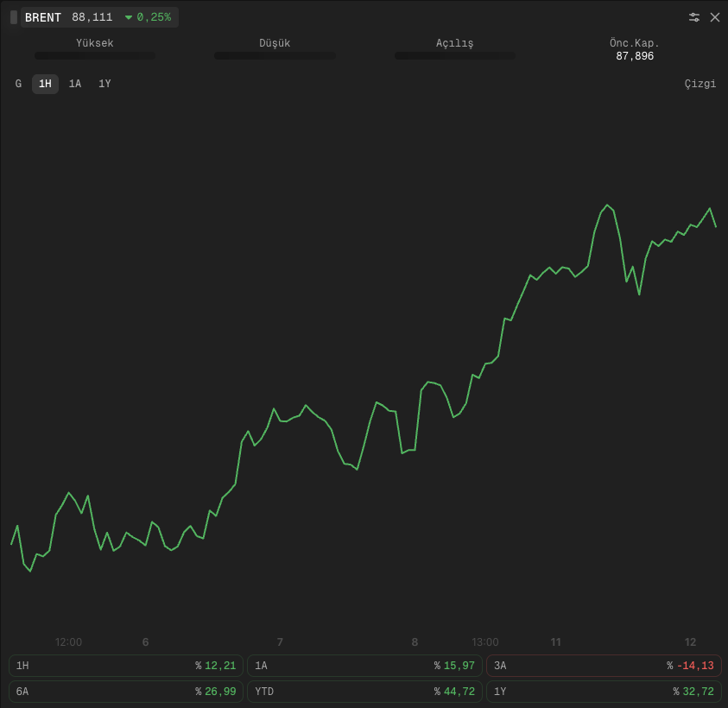This screenshot has height=708, width=728.
Task: Select the G daily timeframe
Action: pos(18,84)
